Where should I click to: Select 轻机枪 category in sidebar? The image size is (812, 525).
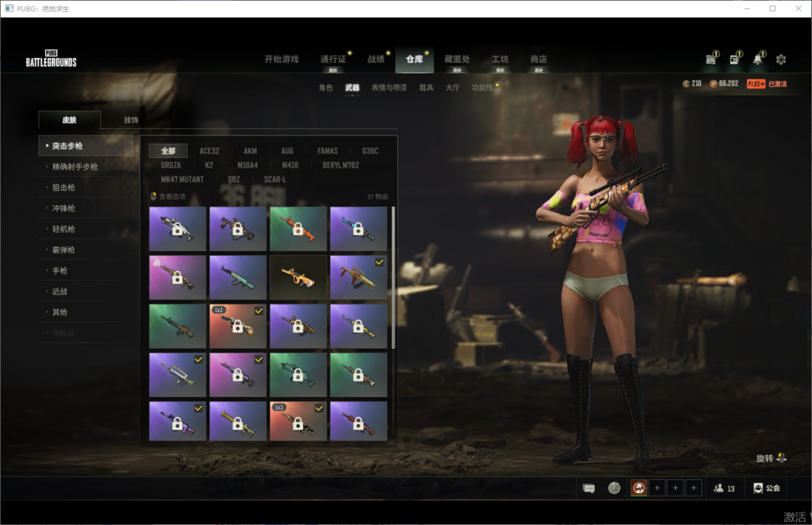[x=86, y=229]
